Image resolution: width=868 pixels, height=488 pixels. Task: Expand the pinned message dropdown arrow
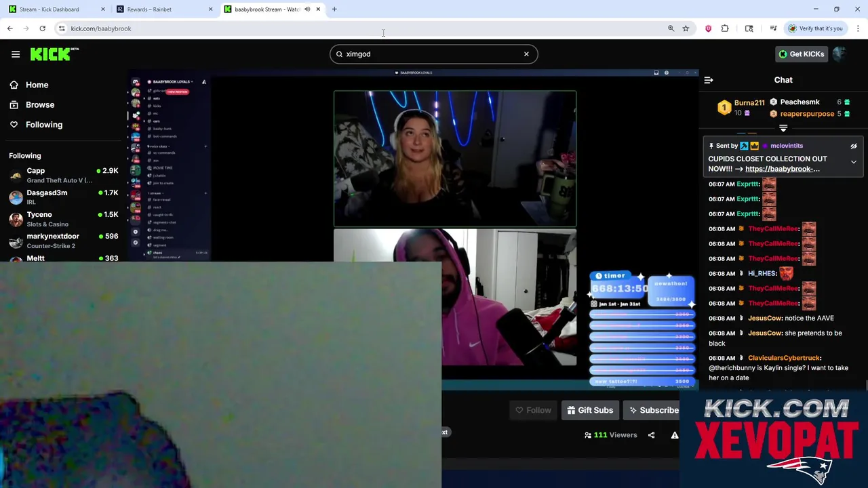coord(854,162)
